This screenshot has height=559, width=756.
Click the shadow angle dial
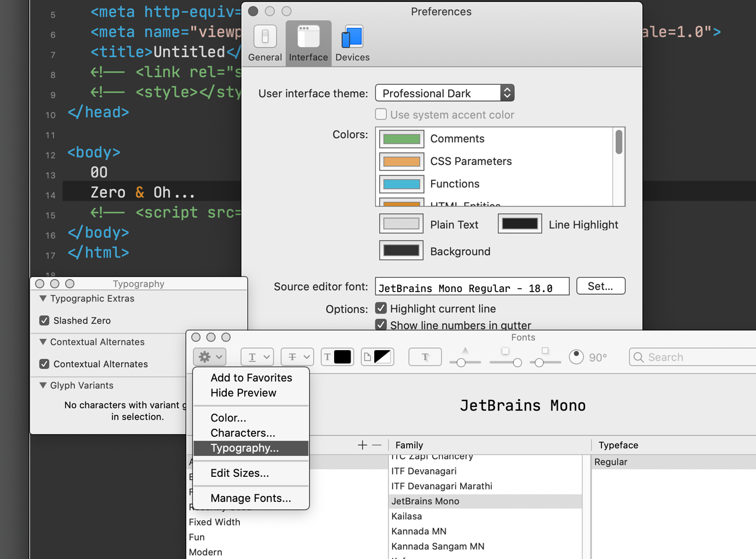[576, 357]
